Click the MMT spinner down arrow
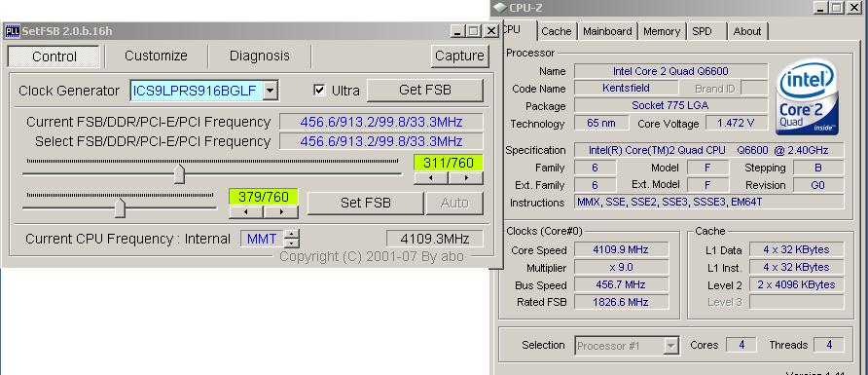 pyautogui.click(x=292, y=244)
